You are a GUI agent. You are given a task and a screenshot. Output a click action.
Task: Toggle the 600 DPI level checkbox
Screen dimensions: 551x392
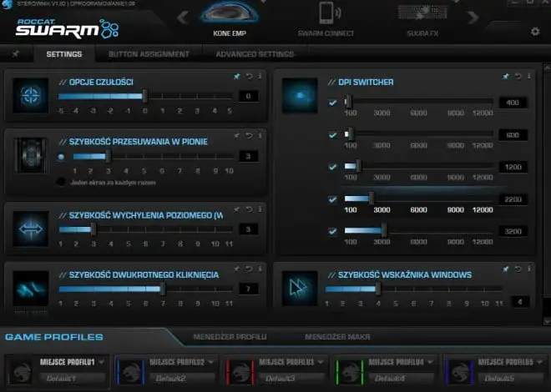coord(332,135)
